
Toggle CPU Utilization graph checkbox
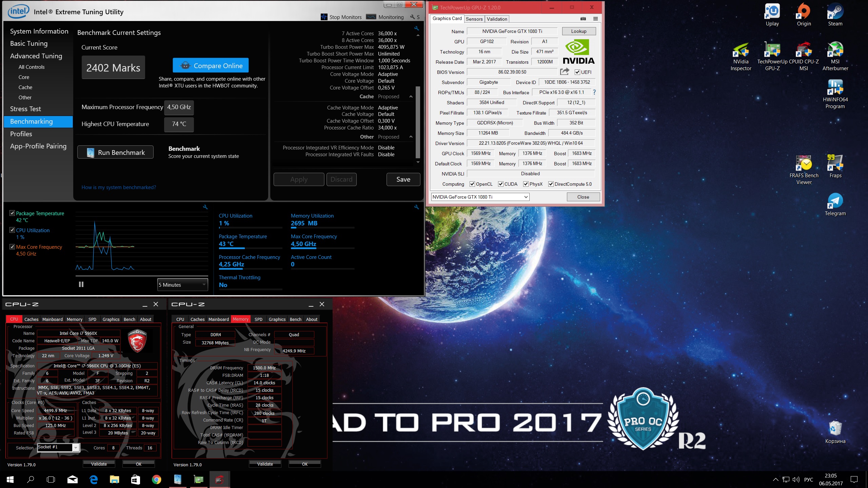(x=12, y=230)
